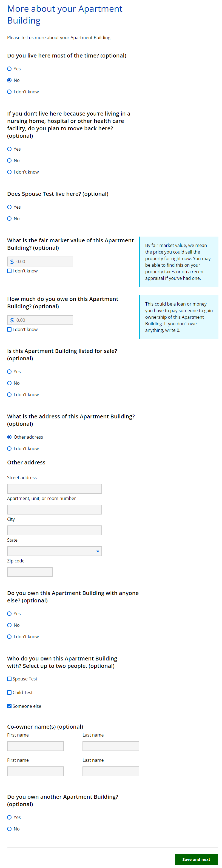
Task: Select No for owning another Apartment Building
Action: click(x=9, y=829)
